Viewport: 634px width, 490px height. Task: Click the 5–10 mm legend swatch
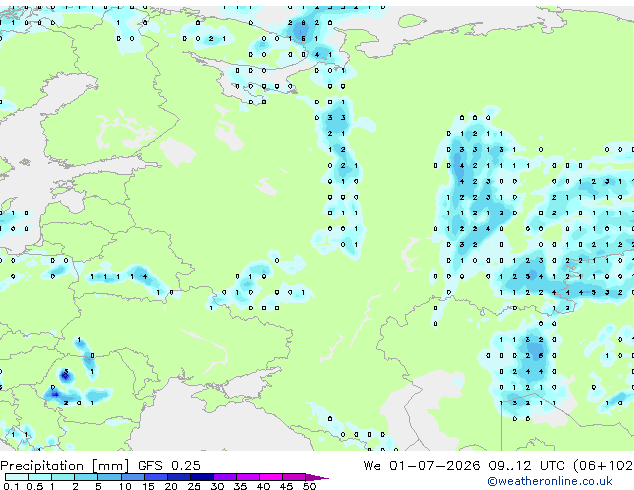[110, 477]
